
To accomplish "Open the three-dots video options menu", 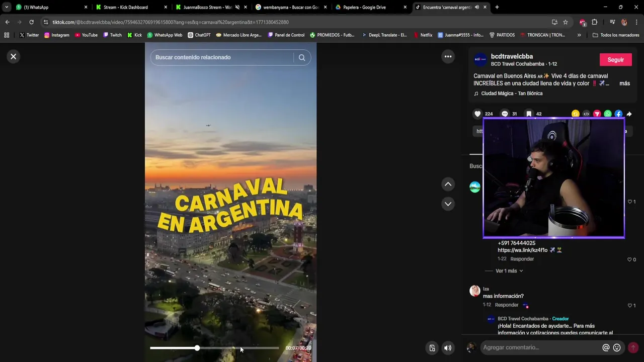I will coord(448,56).
